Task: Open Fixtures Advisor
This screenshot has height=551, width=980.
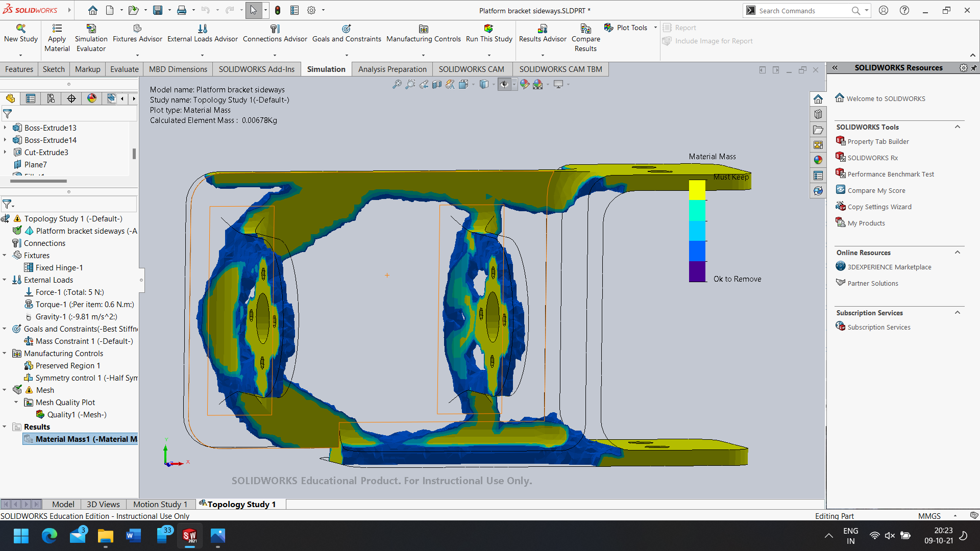Action: (x=137, y=33)
